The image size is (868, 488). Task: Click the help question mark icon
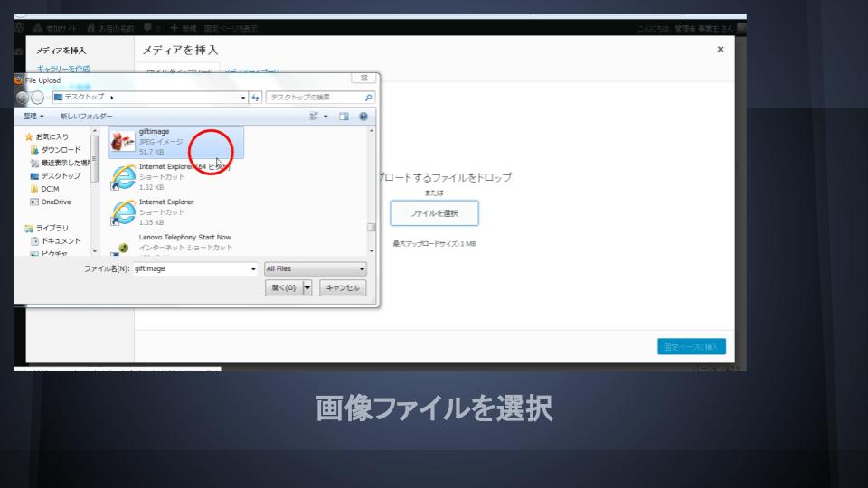coord(363,117)
